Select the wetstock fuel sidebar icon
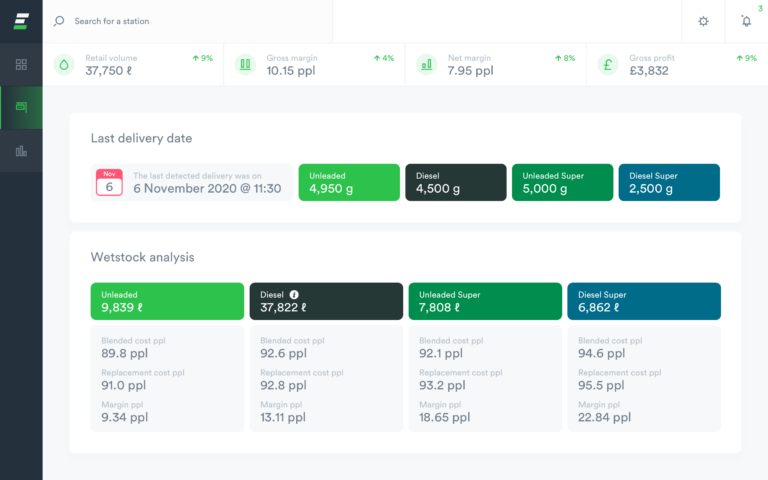The width and height of the screenshot is (768, 480). [x=21, y=107]
